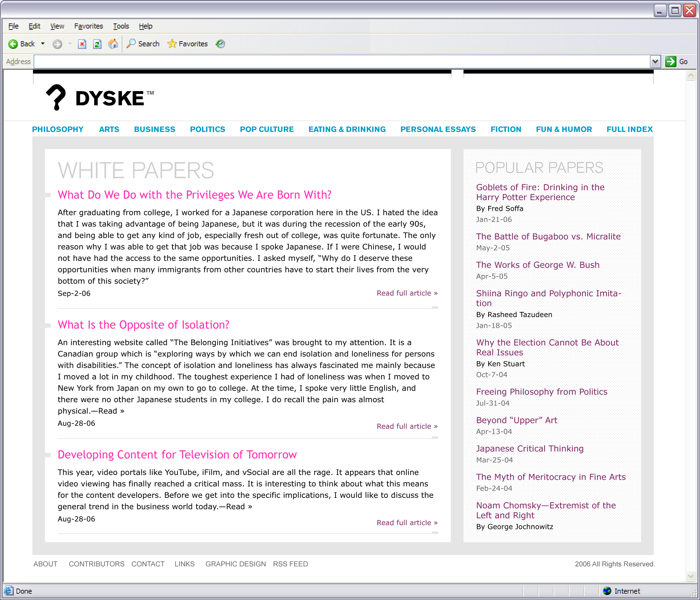Open the Help menu

(x=146, y=26)
